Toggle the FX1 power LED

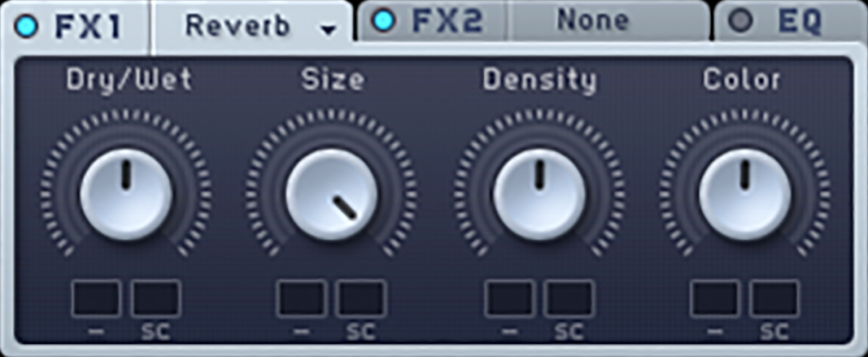pyautogui.click(x=27, y=27)
